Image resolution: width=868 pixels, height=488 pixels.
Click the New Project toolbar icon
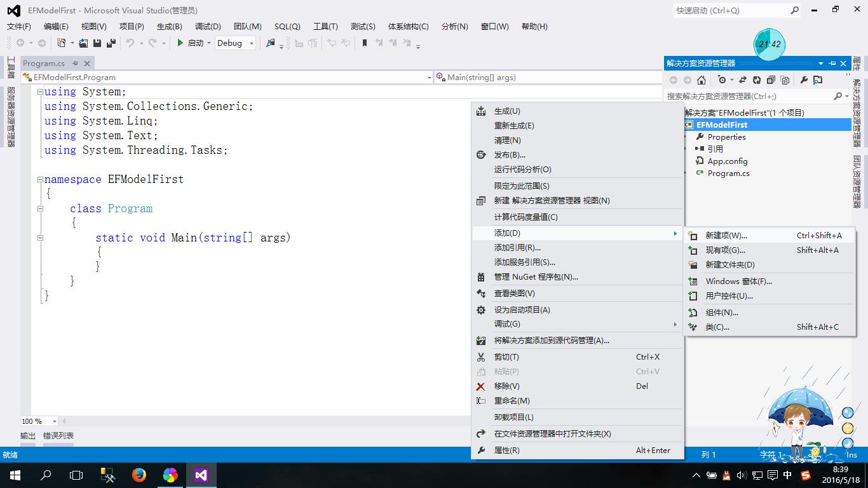click(x=61, y=43)
